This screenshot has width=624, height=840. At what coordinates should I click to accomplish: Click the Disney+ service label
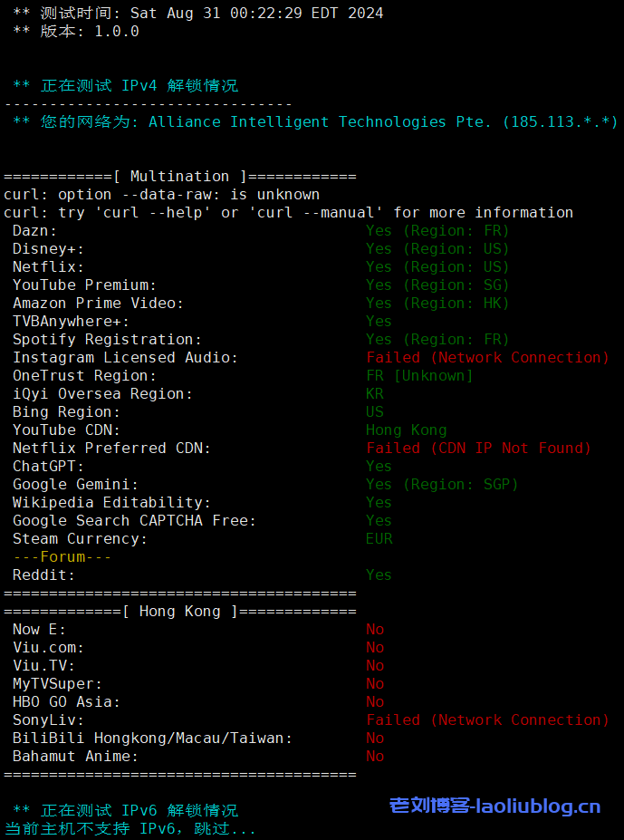(x=48, y=248)
